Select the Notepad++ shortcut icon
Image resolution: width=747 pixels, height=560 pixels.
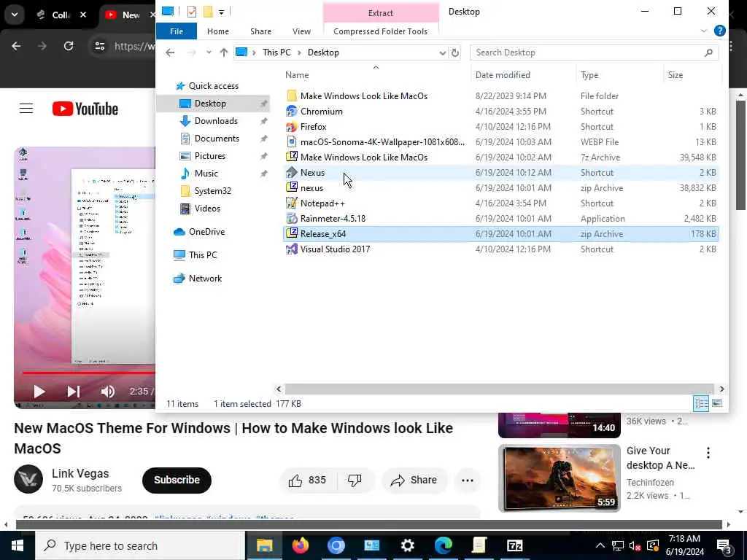(x=292, y=203)
